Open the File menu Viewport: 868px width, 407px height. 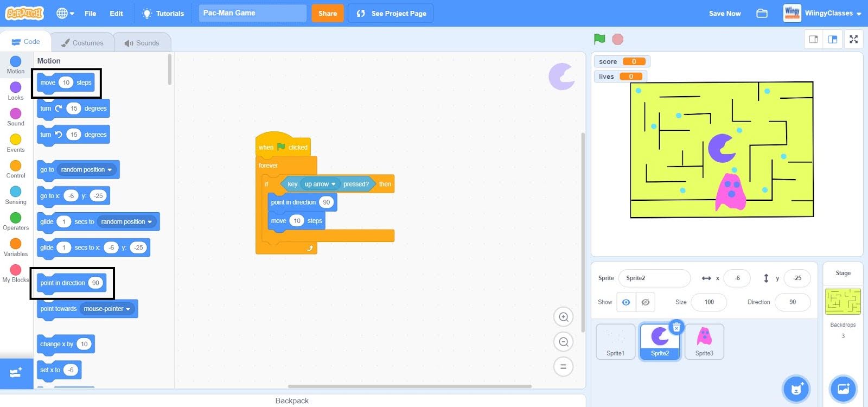[90, 13]
